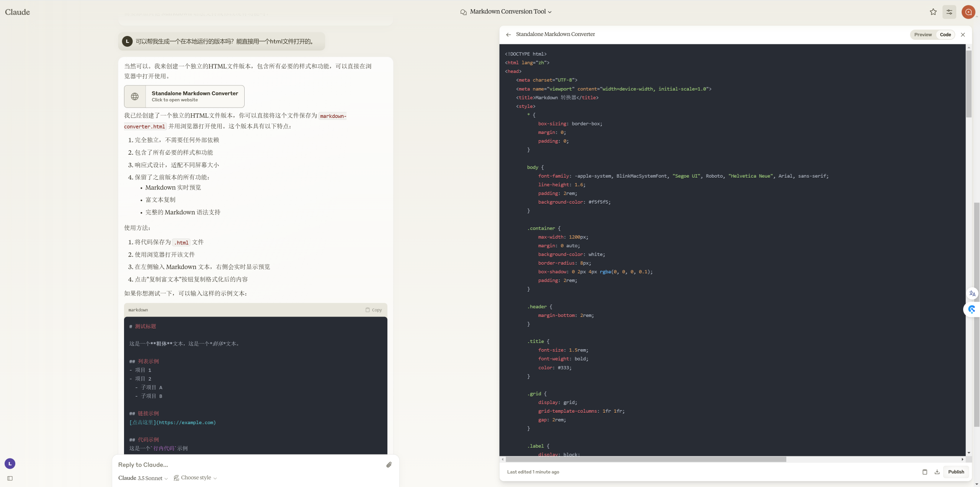Screen dimensions: 980x487
Task: Click horizontal scrollbar in code panel
Action: pos(645,459)
